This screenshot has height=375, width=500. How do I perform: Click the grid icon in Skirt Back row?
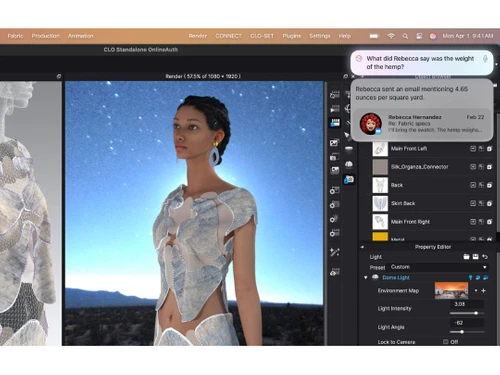481,203
